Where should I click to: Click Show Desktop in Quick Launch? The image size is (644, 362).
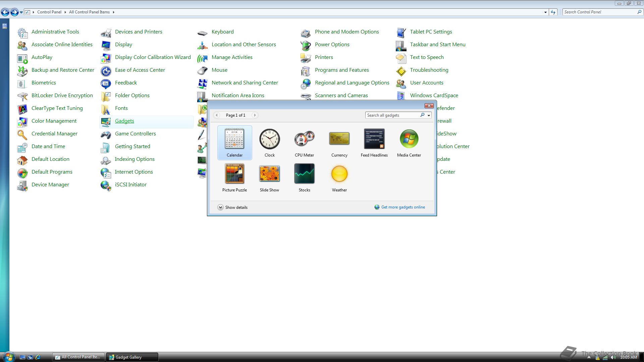point(22,357)
